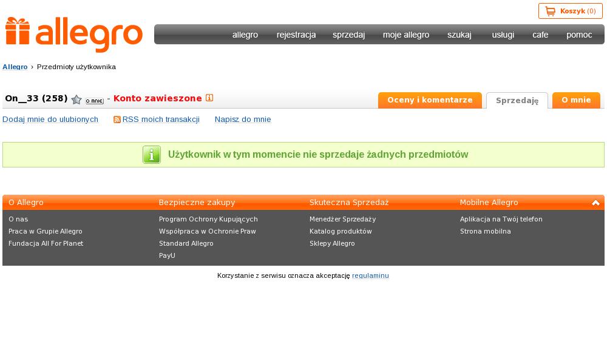Click the 'Skuteczna Sprzedaż' footer heading
The height and width of the screenshot is (364, 607).
point(349,202)
